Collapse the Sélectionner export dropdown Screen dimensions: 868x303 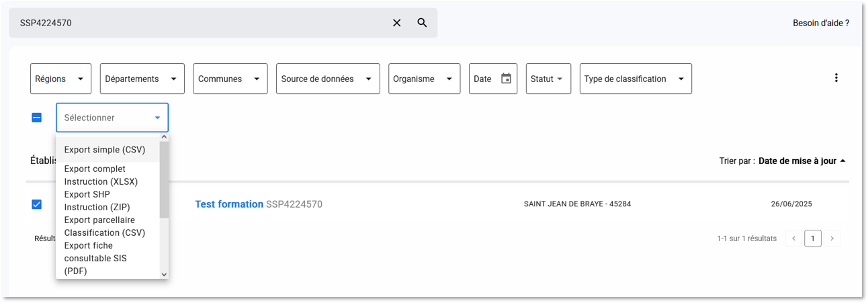(112, 118)
